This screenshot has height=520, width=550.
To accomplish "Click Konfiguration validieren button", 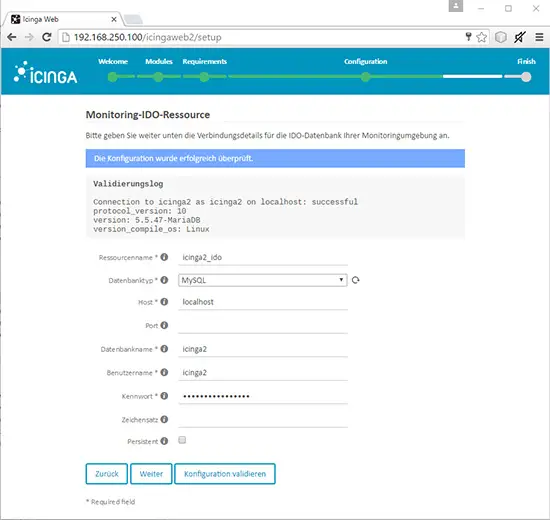I will click(x=225, y=474).
